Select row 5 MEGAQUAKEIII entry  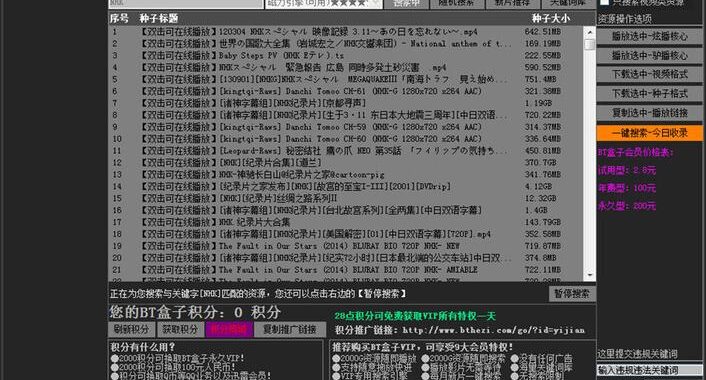pyautogui.click(x=346, y=79)
